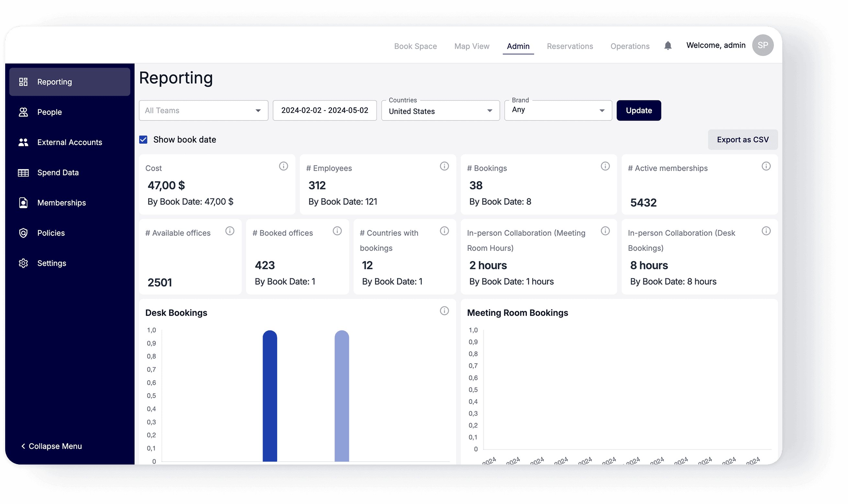Screen dimensions: 848x504
Task: Open External Accounts in the sidebar
Action: click(x=70, y=142)
